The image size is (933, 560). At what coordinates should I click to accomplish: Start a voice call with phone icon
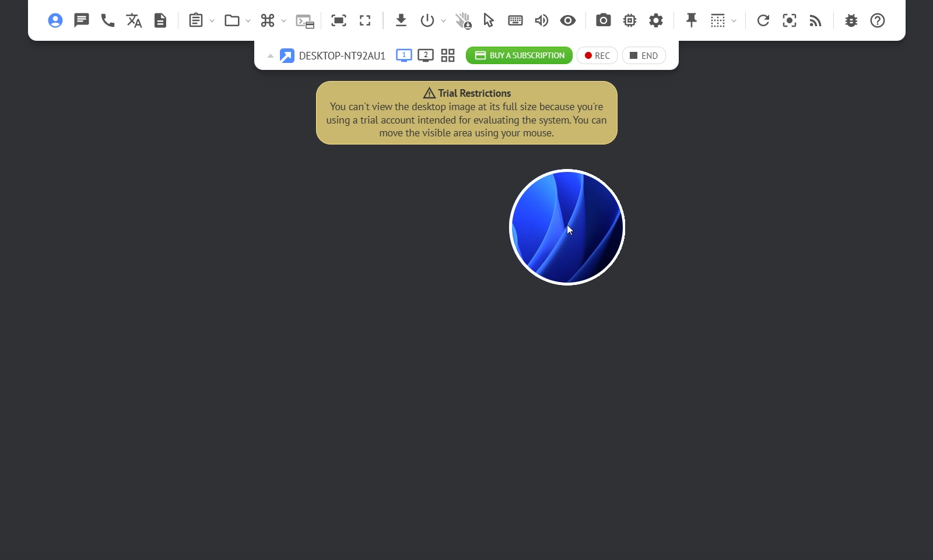(x=108, y=21)
